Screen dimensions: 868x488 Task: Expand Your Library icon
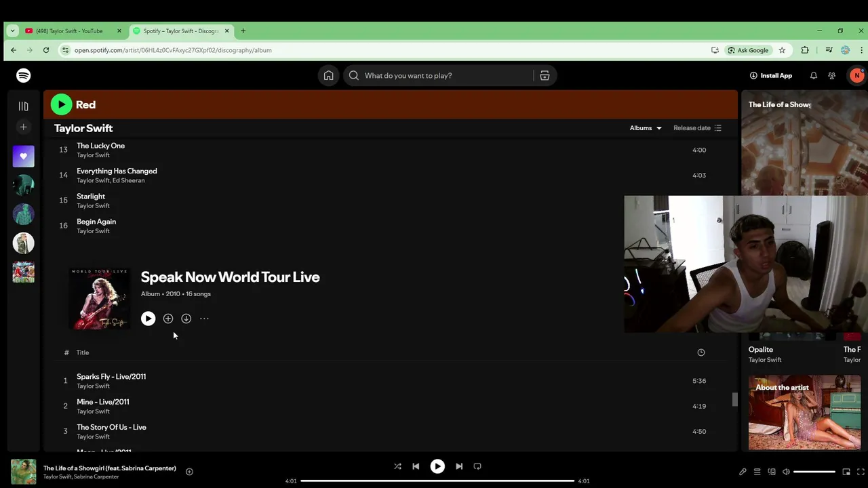pos(24,106)
